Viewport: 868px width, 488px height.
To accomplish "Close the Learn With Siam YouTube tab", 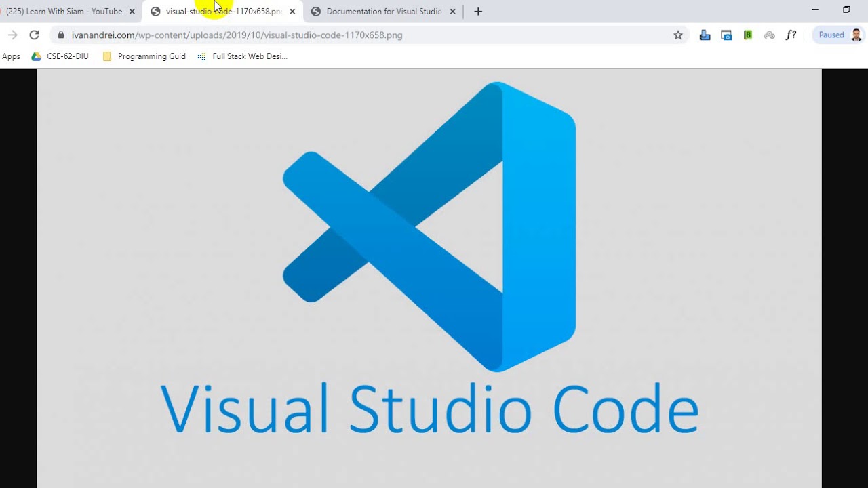I will point(132,12).
